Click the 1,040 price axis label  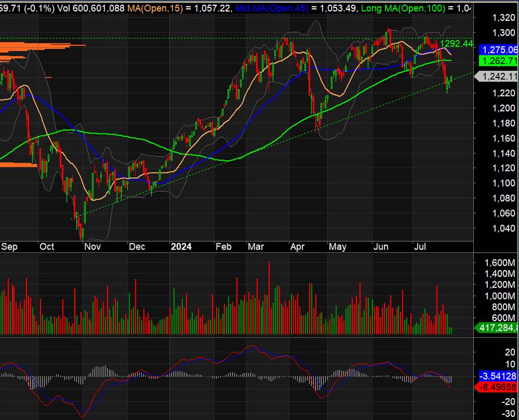(x=503, y=228)
